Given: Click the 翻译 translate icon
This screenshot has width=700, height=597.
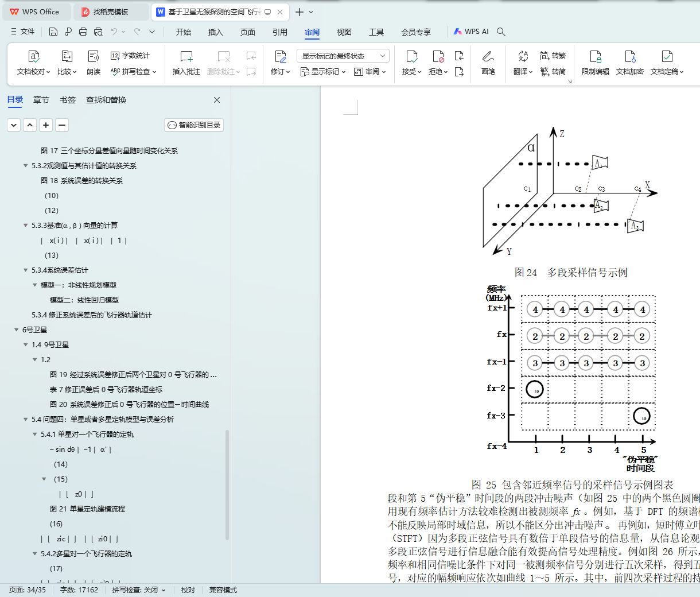Looking at the screenshot, I should [523, 56].
